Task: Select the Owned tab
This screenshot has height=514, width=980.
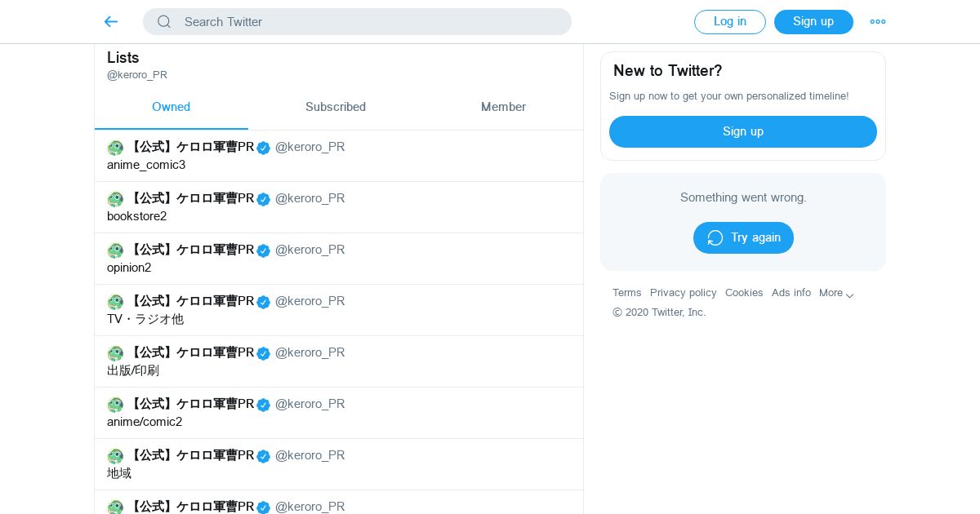Action: 171,107
